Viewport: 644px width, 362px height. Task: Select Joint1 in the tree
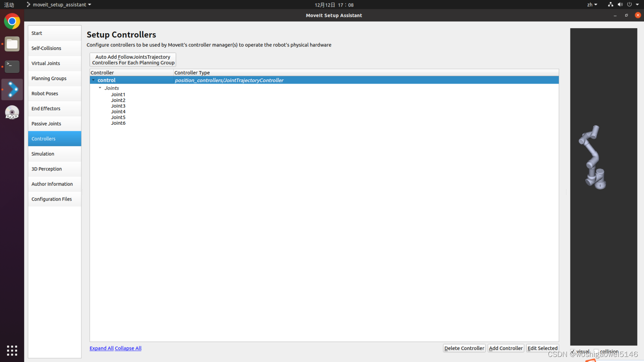pyautogui.click(x=118, y=94)
